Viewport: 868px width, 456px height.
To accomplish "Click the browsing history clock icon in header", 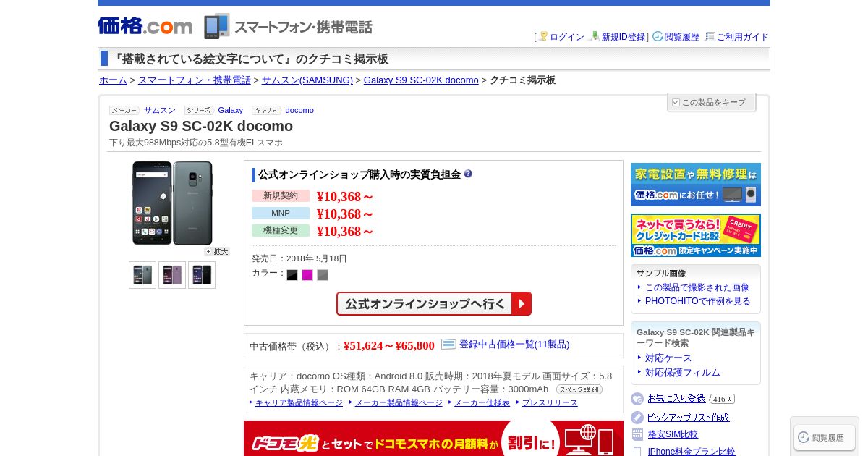I will tap(658, 36).
